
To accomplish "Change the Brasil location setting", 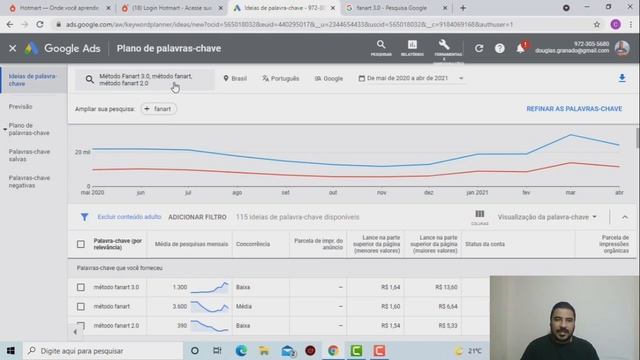I will click(235, 78).
